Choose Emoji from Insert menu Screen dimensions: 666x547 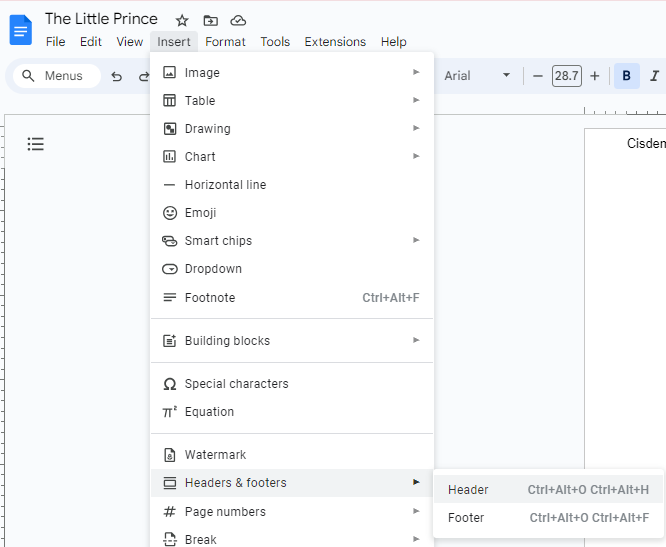click(x=292, y=213)
